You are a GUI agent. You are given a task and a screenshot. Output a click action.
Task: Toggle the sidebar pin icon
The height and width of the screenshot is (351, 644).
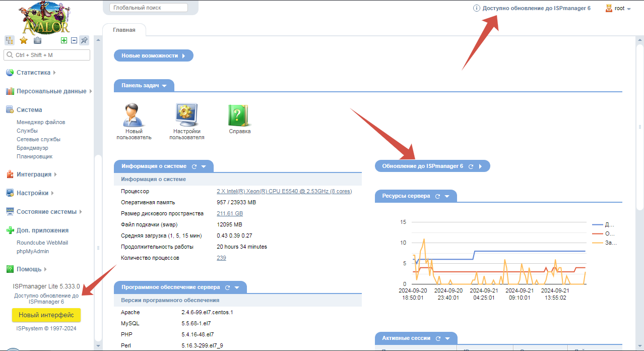pos(84,40)
